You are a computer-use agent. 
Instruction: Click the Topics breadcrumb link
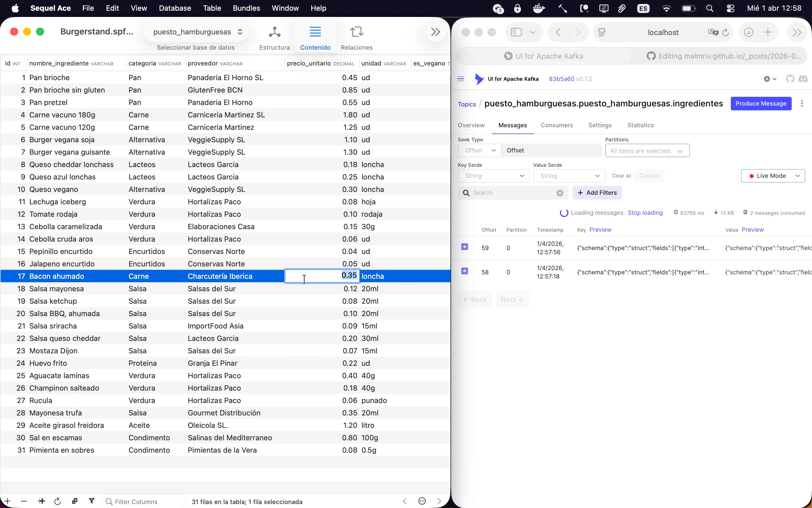pos(467,104)
